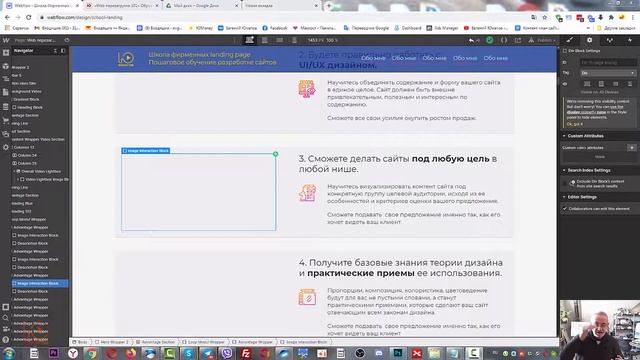Open the Help question mark icon
Screen dimensions: 640x360
click(6, 339)
